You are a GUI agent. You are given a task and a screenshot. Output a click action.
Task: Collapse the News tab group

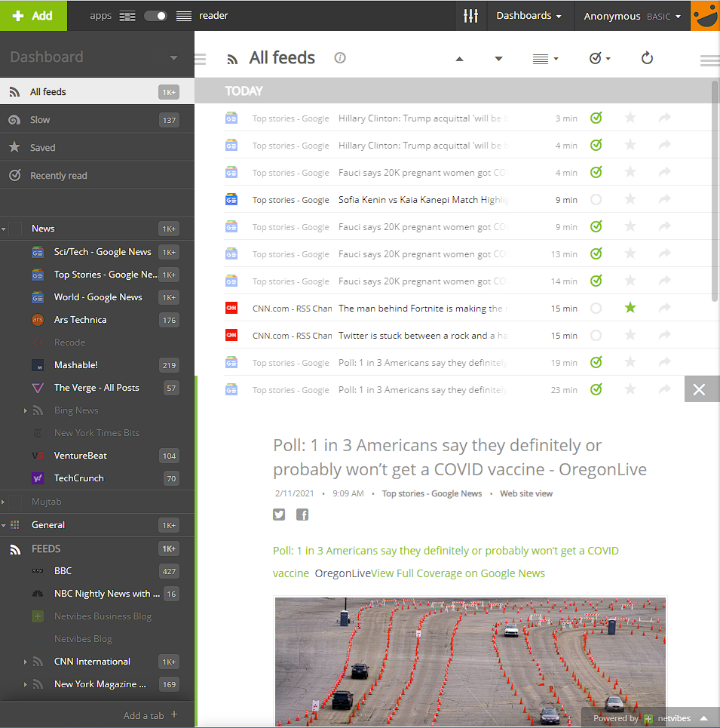click(x=4, y=229)
